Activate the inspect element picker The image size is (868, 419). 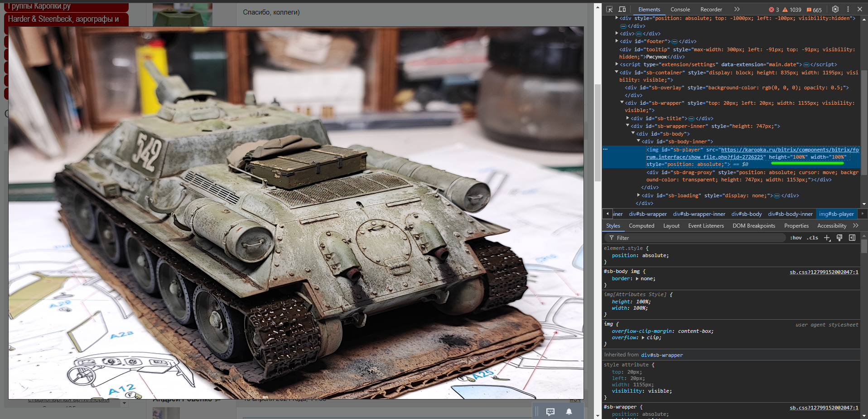click(x=609, y=9)
